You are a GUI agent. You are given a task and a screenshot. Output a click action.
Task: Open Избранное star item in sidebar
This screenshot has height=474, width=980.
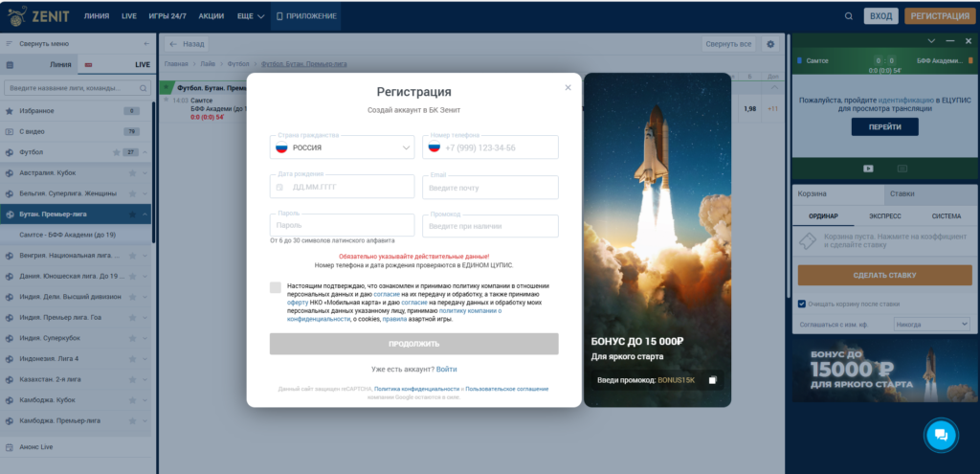76,111
